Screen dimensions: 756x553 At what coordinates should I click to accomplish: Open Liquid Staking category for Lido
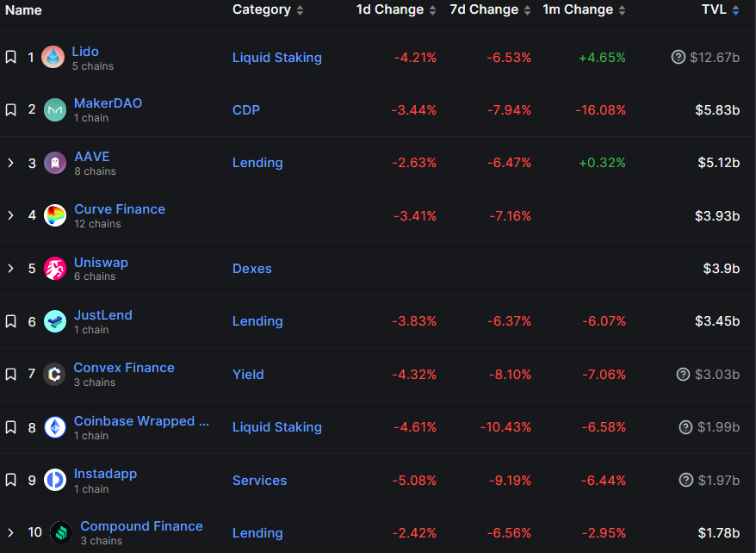[x=276, y=58]
